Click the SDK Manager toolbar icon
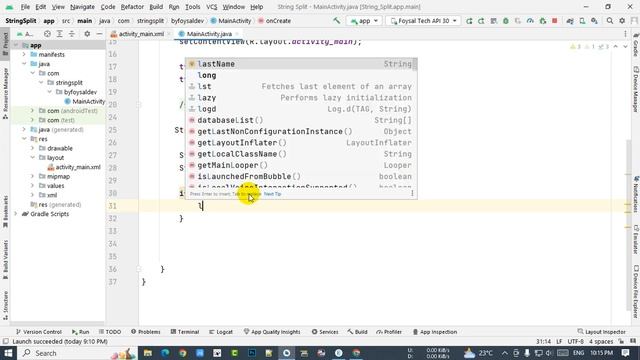Screen dimensions: 640x360 pos(594,21)
